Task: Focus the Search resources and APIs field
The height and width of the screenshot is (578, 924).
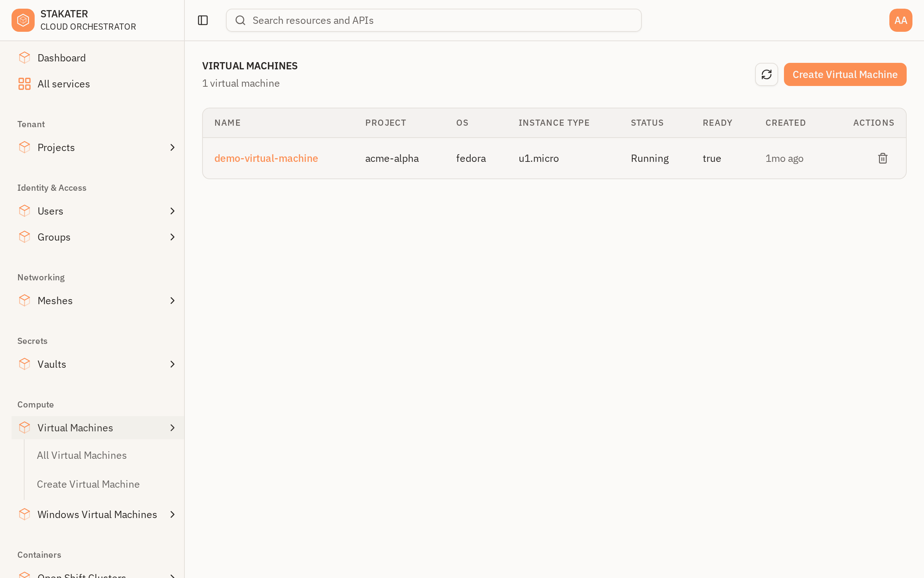Action: 434,20
